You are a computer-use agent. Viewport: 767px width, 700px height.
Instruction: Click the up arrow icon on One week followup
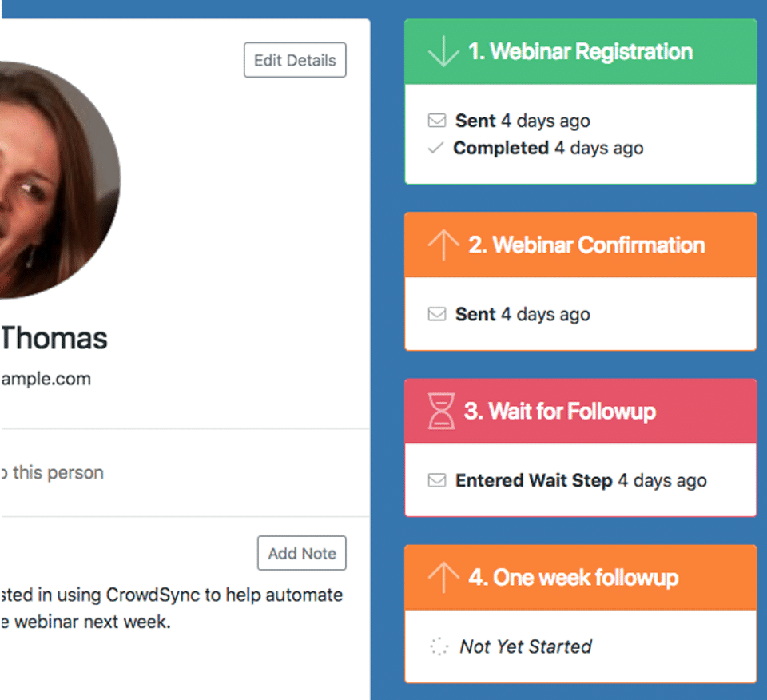[443, 578]
